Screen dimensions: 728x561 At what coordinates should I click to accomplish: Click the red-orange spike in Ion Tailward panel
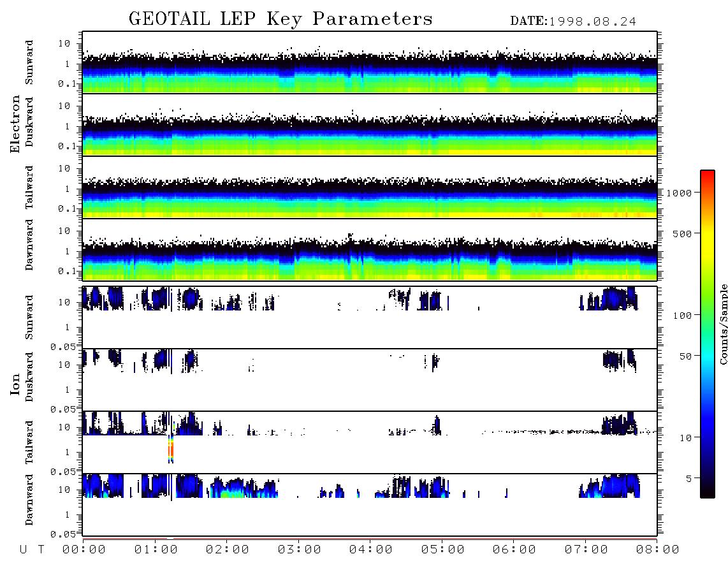171,449
